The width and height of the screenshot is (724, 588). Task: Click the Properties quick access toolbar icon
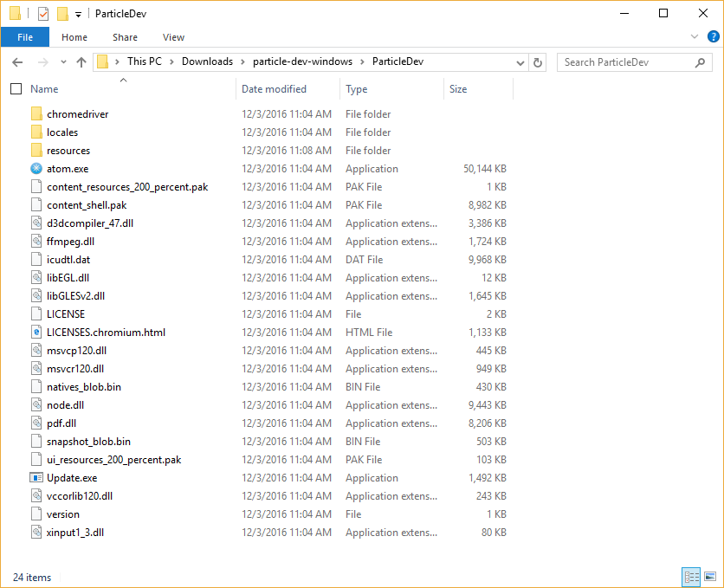pos(43,14)
